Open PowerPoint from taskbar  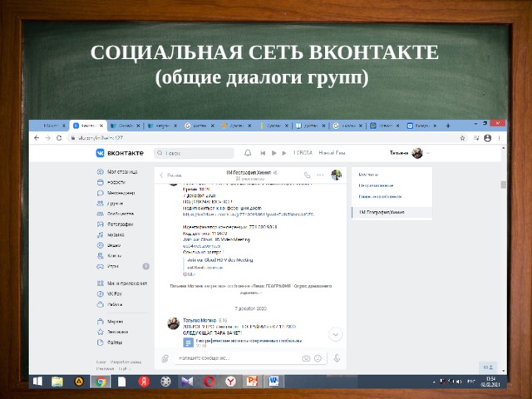pos(252,382)
